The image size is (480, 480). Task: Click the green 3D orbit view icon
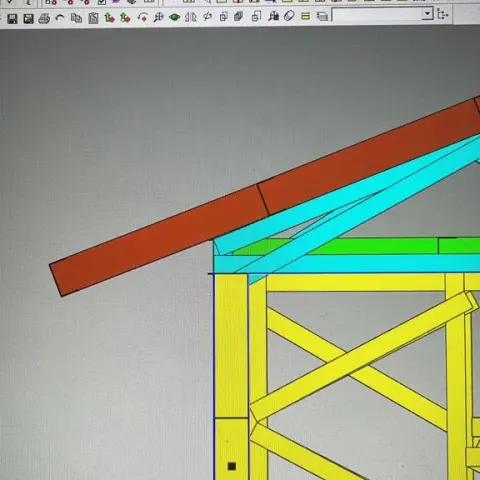point(174,17)
